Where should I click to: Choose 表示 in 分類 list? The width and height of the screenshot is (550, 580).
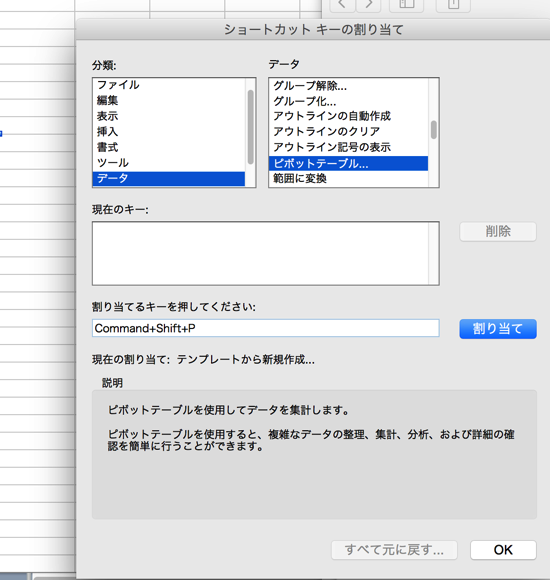click(169, 116)
